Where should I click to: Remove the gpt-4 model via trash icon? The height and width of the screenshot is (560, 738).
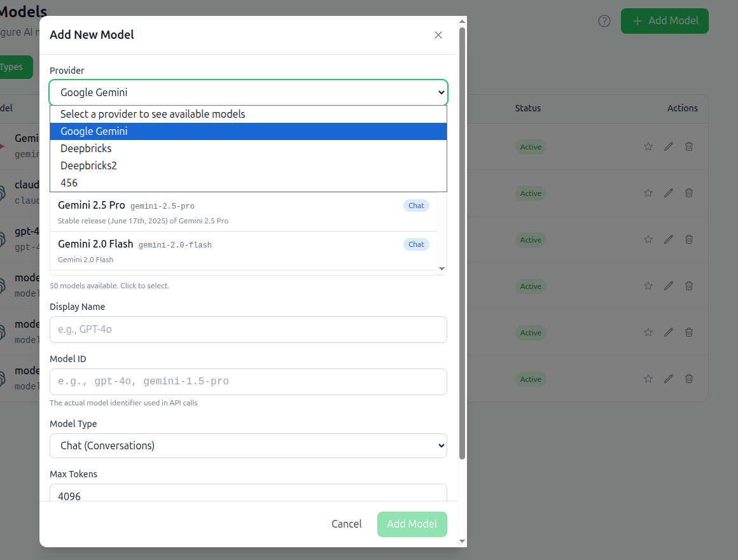(688, 239)
